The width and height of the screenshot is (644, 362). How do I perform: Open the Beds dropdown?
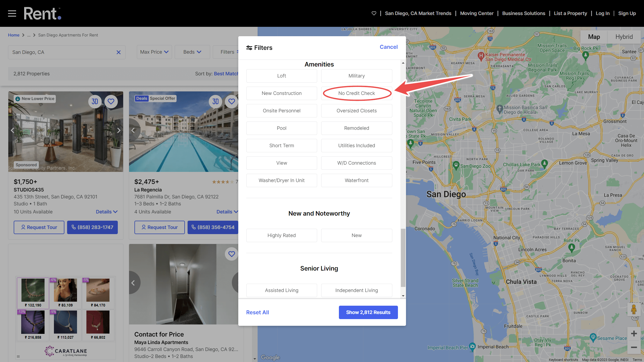[x=192, y=52]
